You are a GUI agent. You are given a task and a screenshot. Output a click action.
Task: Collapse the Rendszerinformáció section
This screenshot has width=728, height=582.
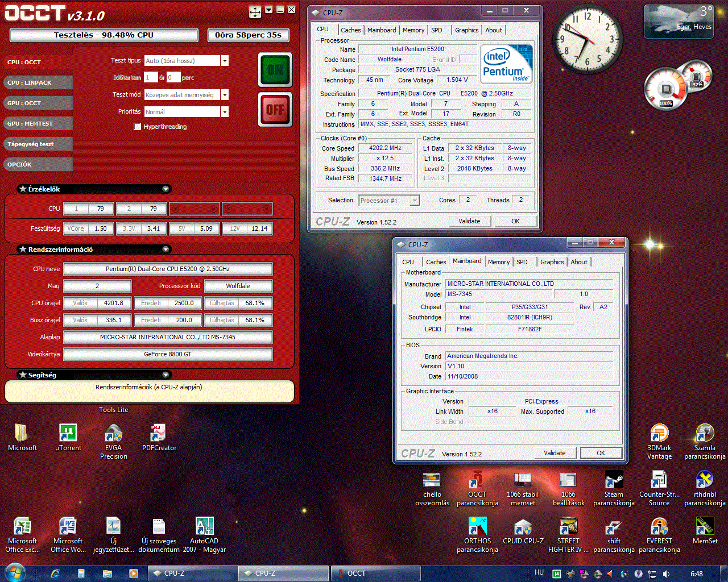[x=166, y=249]
